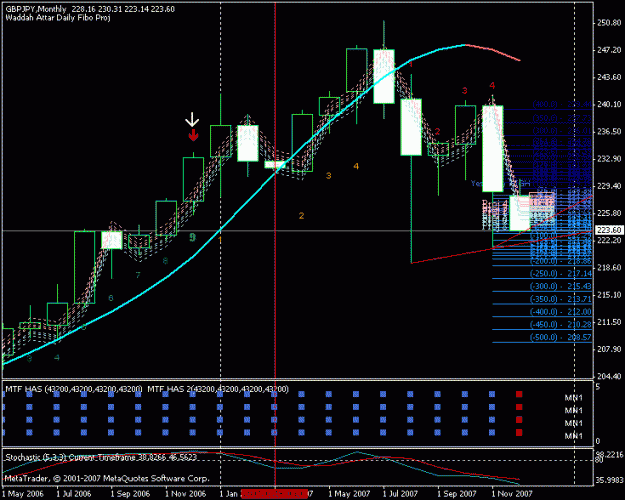Click the 236.50 price axis label

(609, 132)
